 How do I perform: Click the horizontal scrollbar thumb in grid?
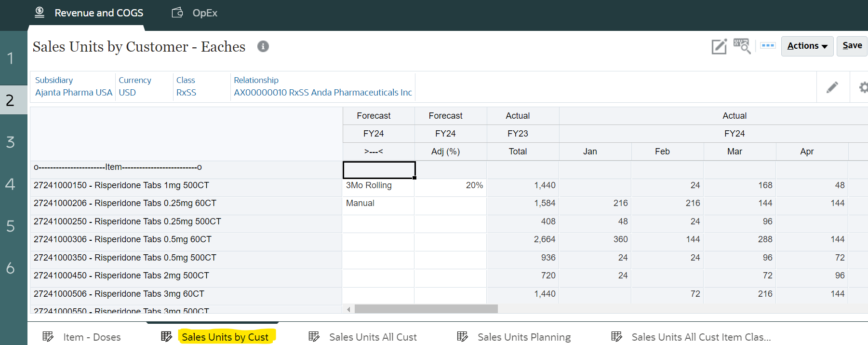pos(426,309)
